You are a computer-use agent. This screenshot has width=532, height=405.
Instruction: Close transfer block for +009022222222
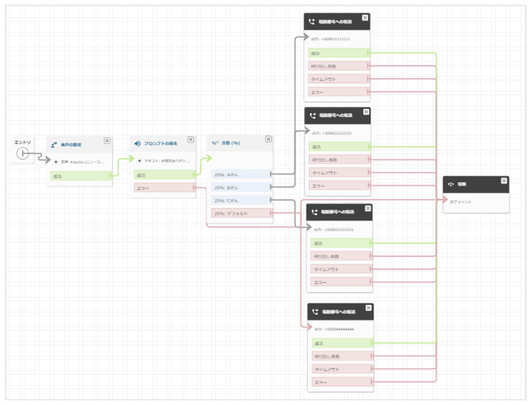(x=366, y=112)
